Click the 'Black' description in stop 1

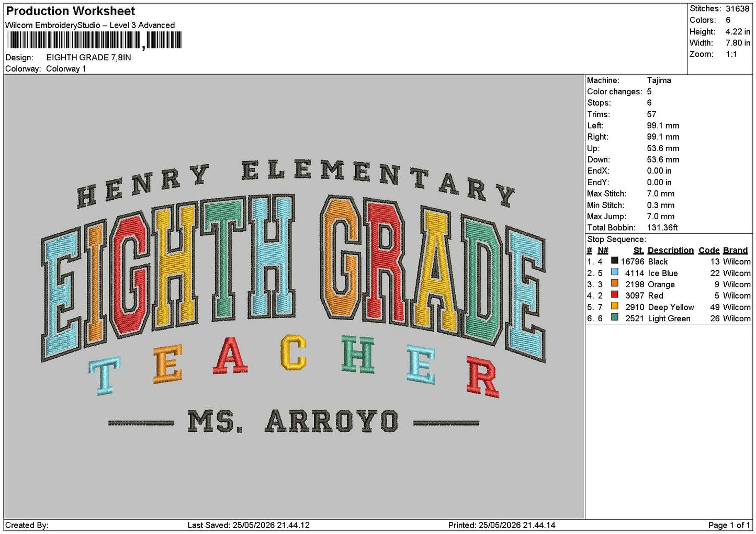pos(658,262)
